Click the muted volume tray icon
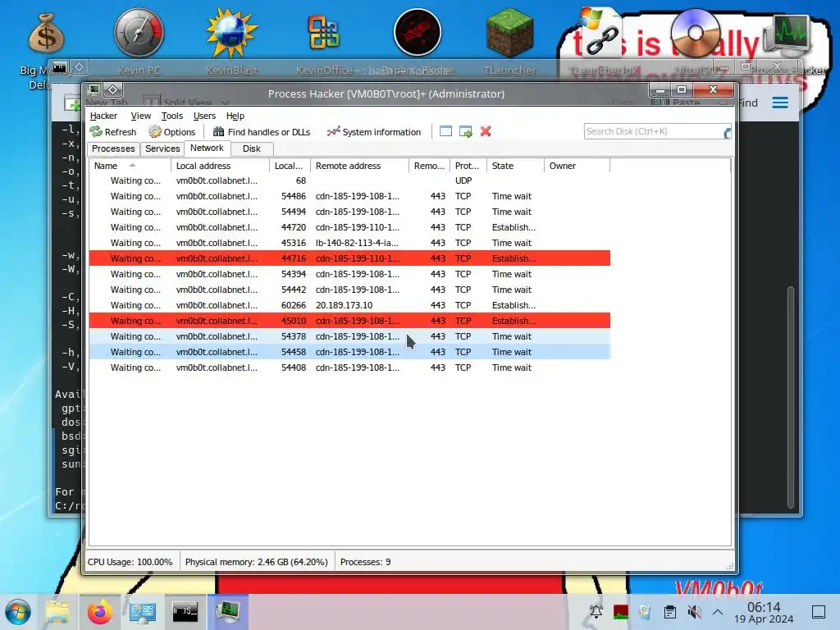840x630 pixels. coord(694,612)
